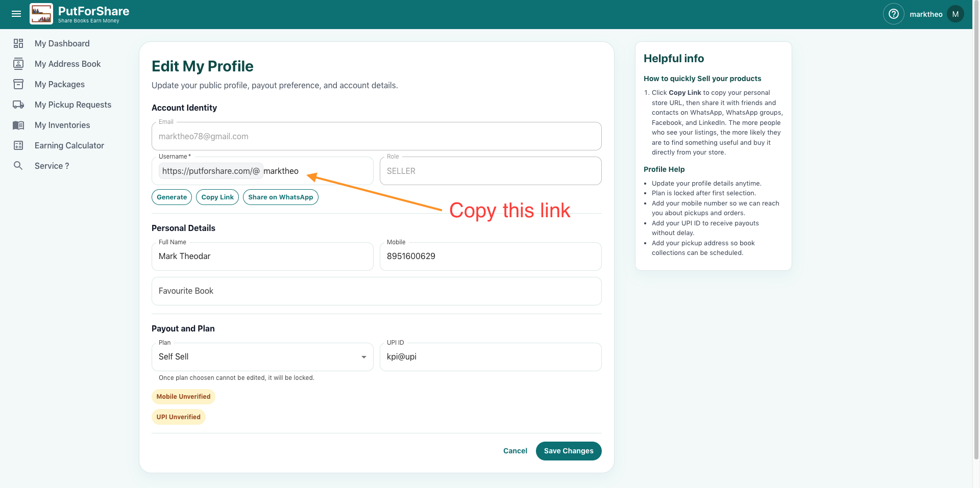This screenshot has width=980, height=488.
Task: Click Share on WhatsApp button
Action: (x=281, y=197)
